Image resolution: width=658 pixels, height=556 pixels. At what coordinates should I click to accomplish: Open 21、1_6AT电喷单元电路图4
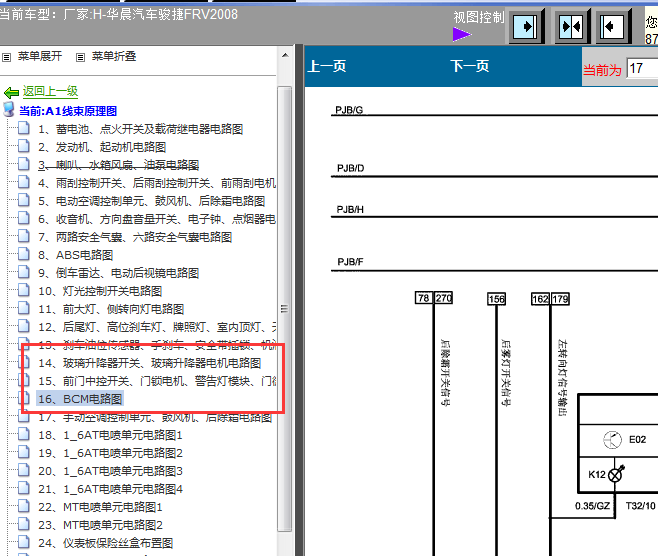click(110, 489)
